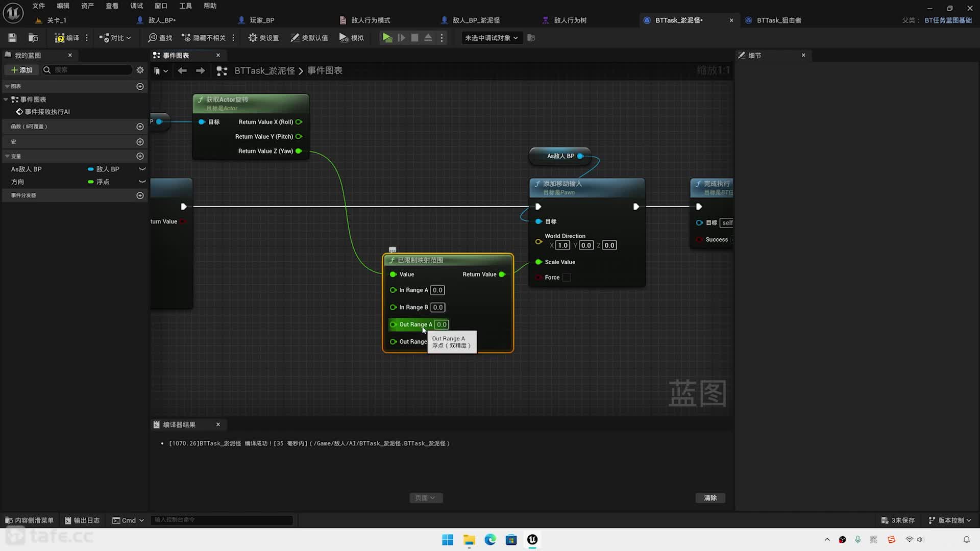Click the icon beside the debug object dropdown
Image resolution: width=980 pixels, height=551 pixels.
tap(531, 38)
